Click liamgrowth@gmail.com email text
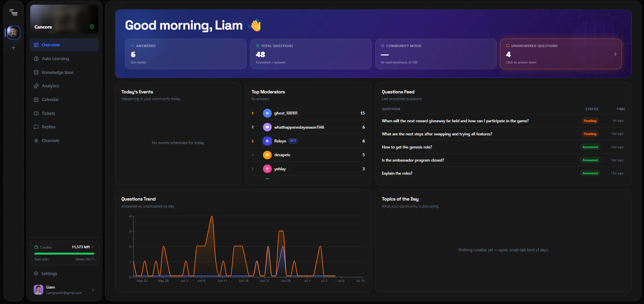The height and width of the screenshot is (304, 644). pyautogui.click(x=64, y=293)
